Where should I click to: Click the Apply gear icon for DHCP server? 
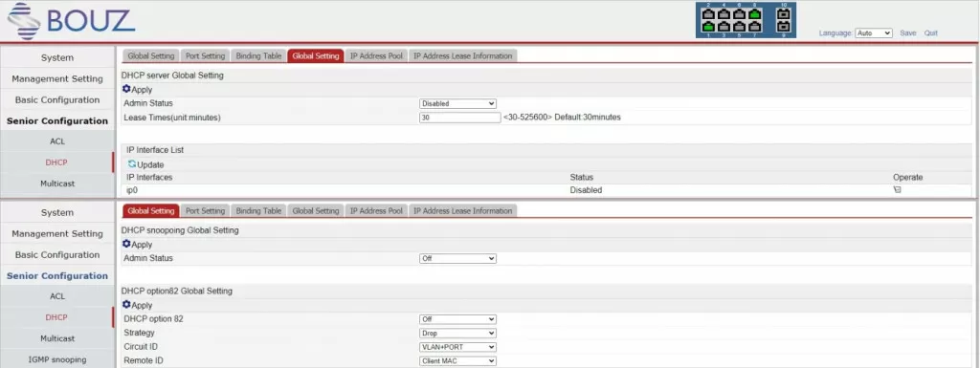(x=126, y=89)
